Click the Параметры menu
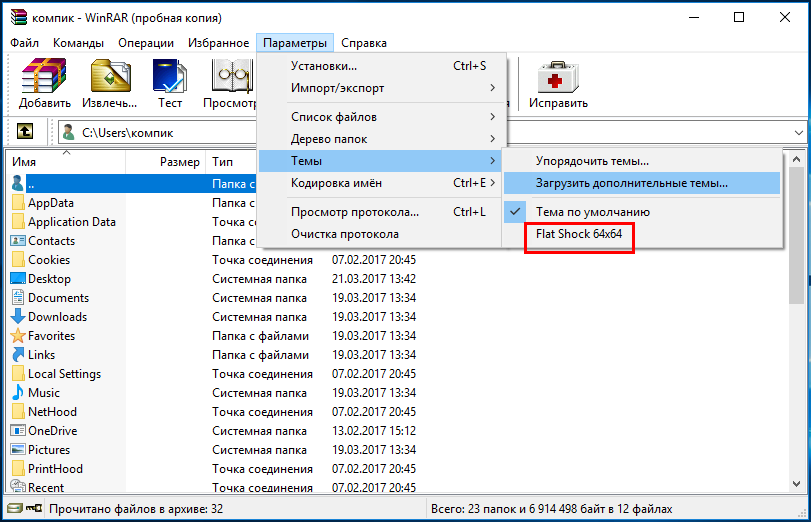811x522 pixels. 295,43
